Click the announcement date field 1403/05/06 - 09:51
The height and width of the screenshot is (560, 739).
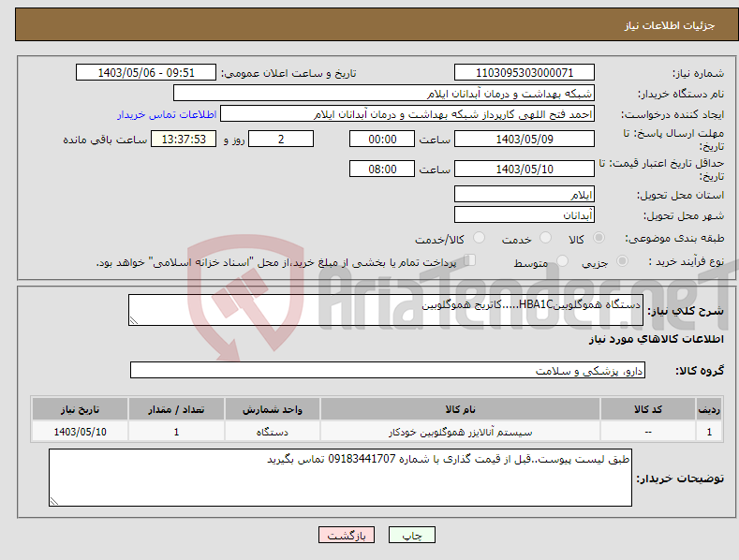[x=146, y=73]
